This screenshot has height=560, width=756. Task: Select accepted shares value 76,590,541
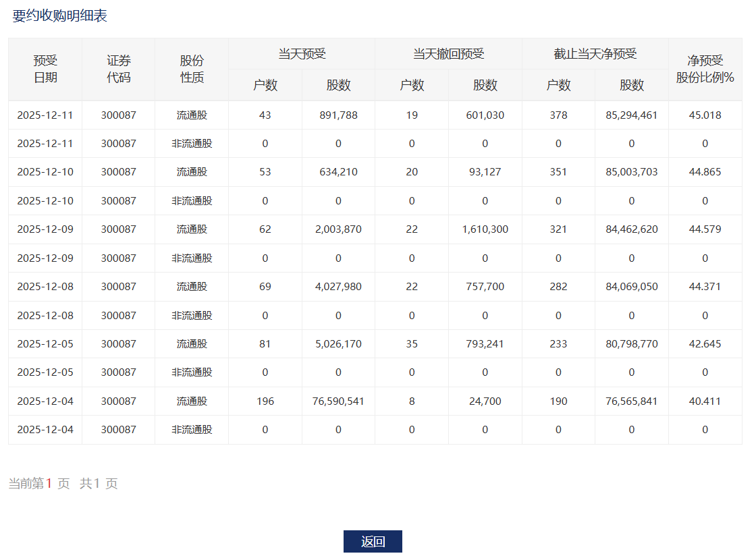(338, 401)
